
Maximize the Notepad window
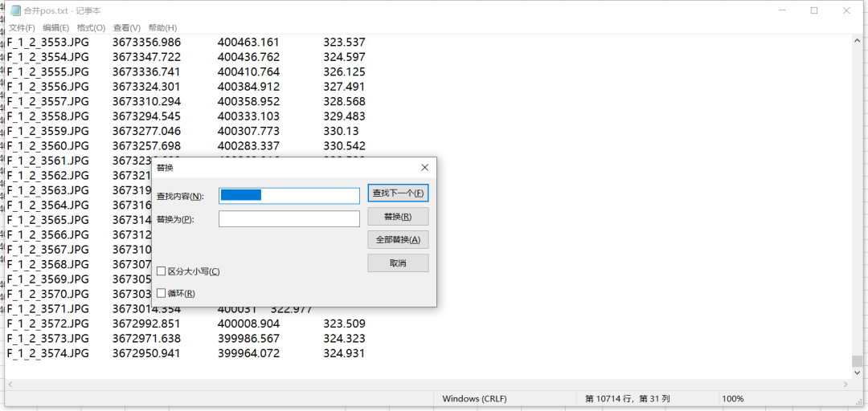pyautogui.click(x=814, y=10)
